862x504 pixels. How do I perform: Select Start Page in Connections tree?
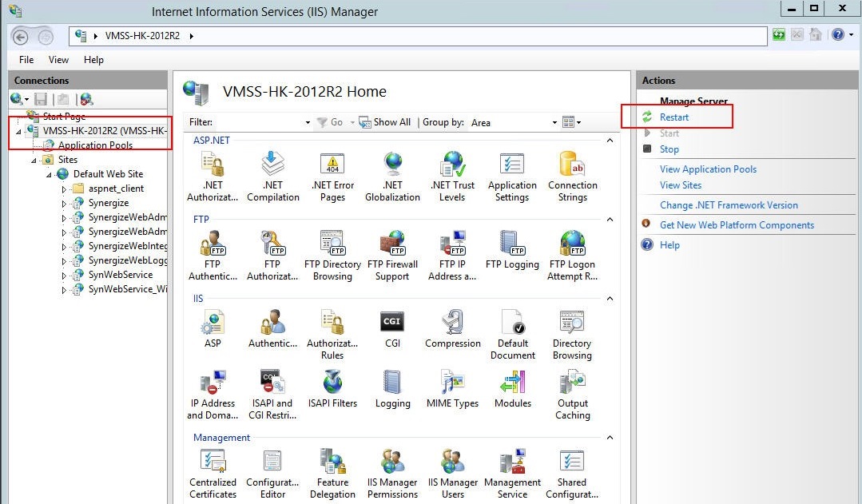click(x=64, y=116)
